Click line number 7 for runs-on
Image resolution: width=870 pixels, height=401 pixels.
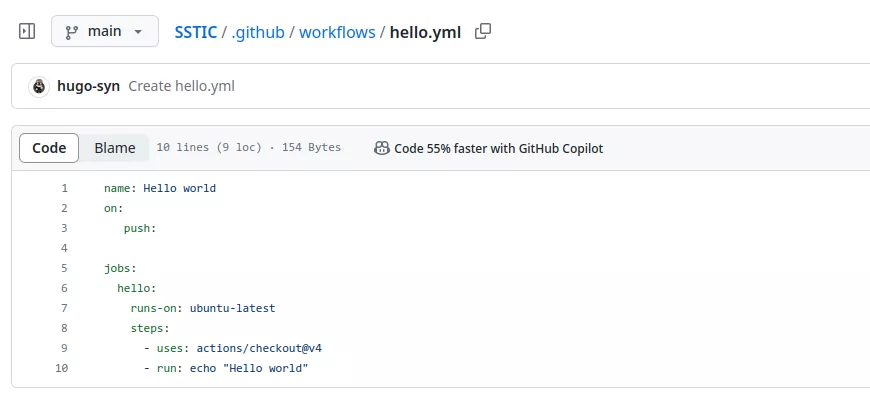64,308
